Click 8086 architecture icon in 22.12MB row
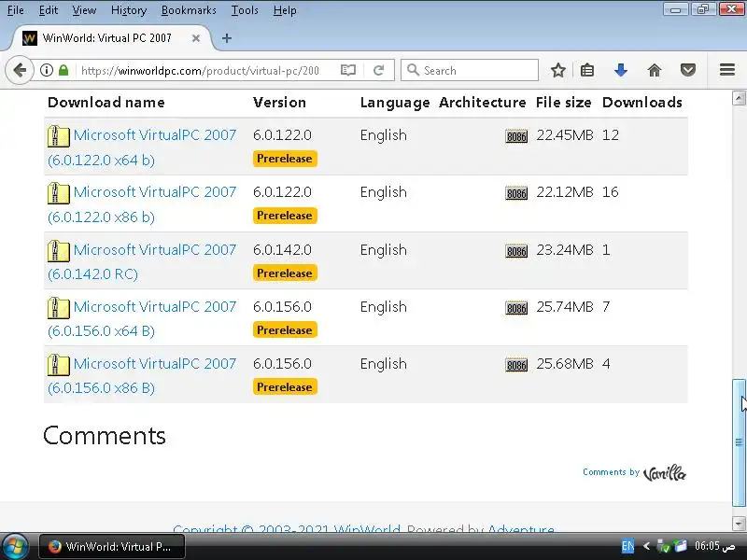Screen dimensions: 747x560 pos(516,193)
